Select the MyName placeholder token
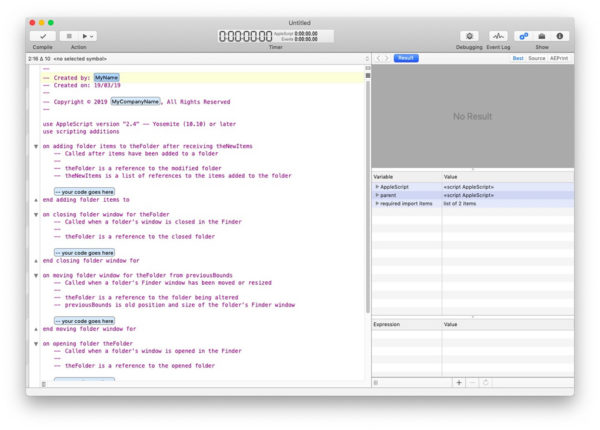This screenshot has width=600, height=430. pos(107,78)
